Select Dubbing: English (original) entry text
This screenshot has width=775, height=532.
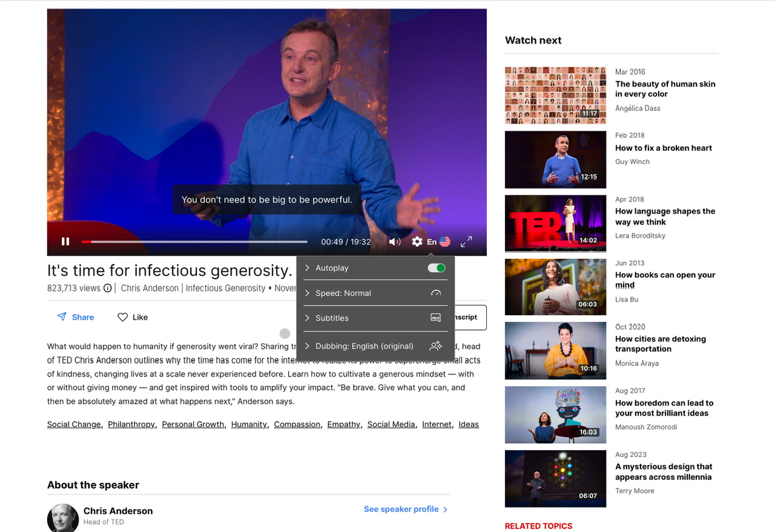[x=364, y=346]
